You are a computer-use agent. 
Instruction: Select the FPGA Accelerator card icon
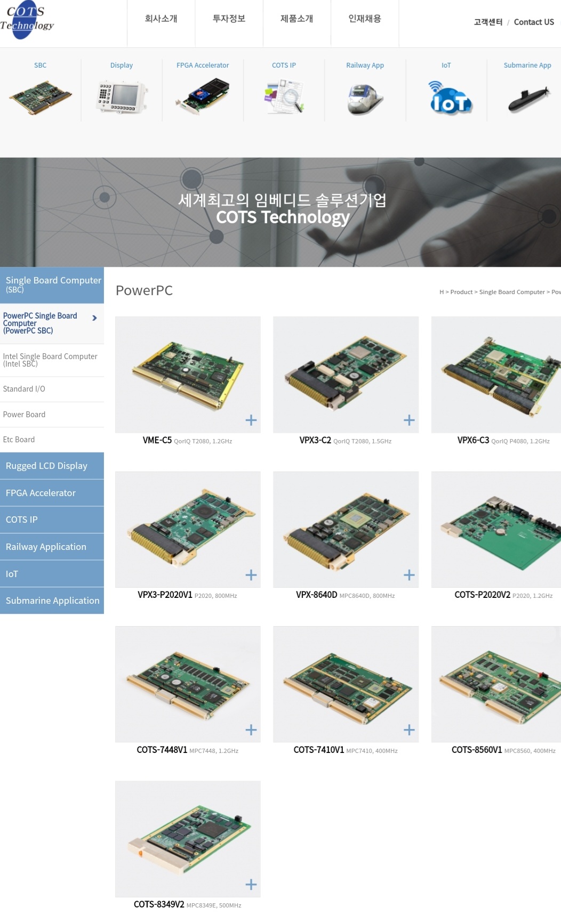pos(203,96)
